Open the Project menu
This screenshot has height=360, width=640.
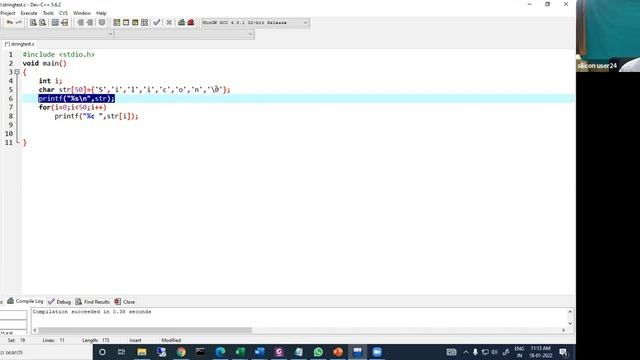coord(8,13)
